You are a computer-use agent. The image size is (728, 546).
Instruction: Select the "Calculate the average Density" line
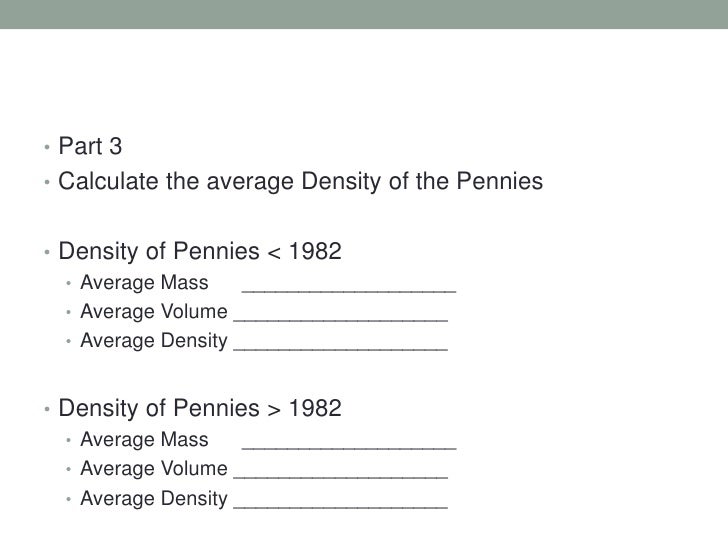300,183
